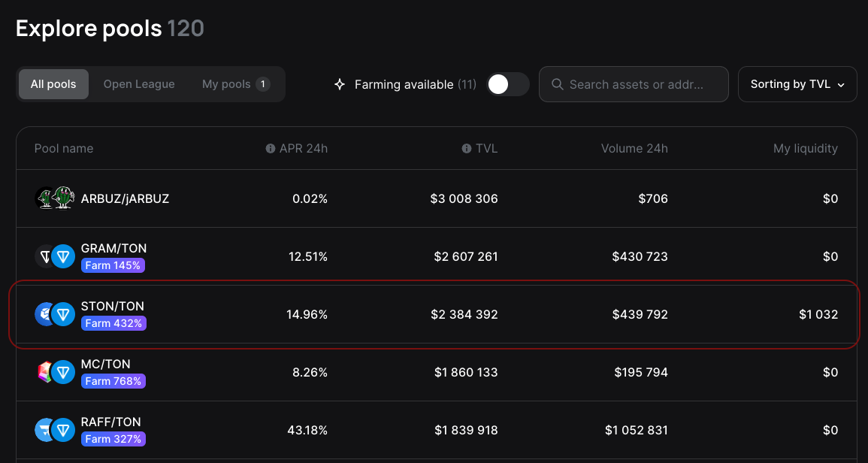Click the ARBUZ/jARBUZ token pair icons
Image resolution: width=868 pixels, height=463 pixels.
coord(55,198)
